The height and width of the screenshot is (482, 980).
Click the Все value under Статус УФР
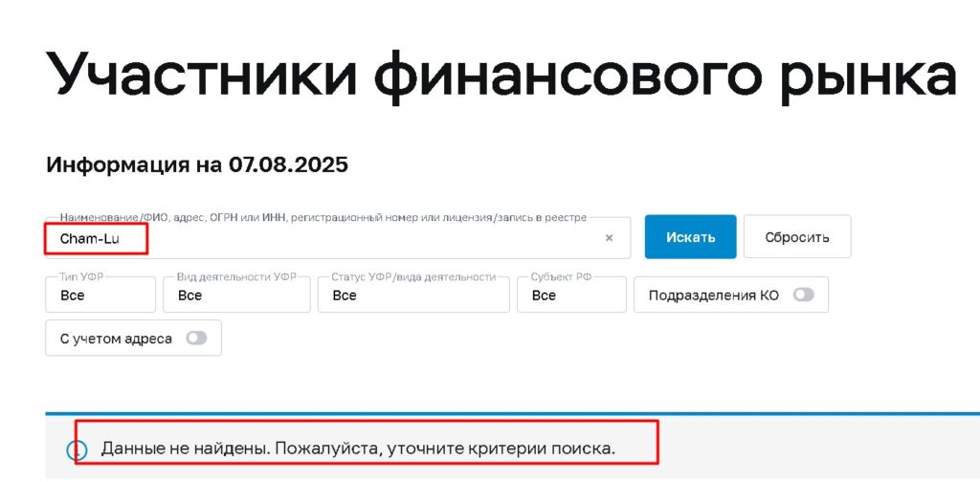tap(345, 296)
